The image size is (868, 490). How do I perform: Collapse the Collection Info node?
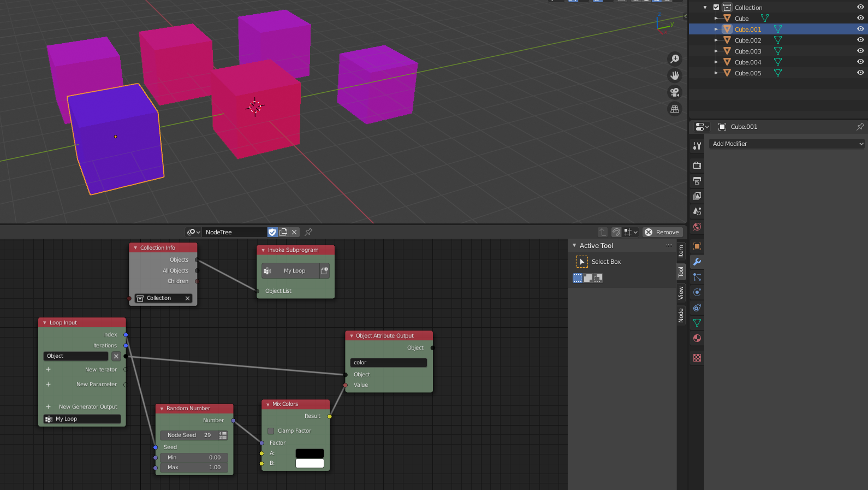pyautogui.click(x=135, y=248)
